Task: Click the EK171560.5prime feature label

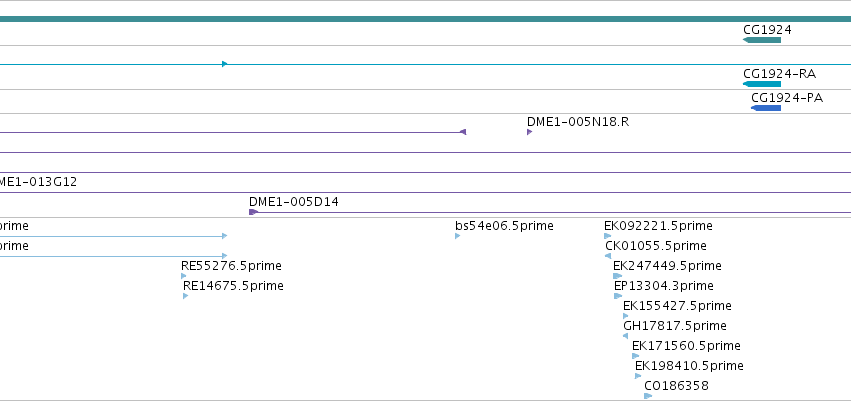Action: pyautogui.click(x=686, y=346)
